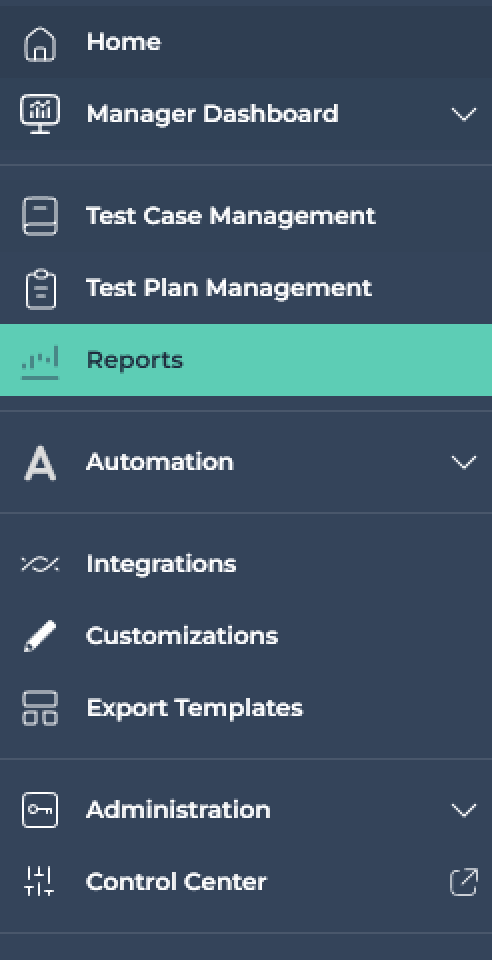
Task: Click the Test Case Management book icon
Action: [x=40, y=216]
